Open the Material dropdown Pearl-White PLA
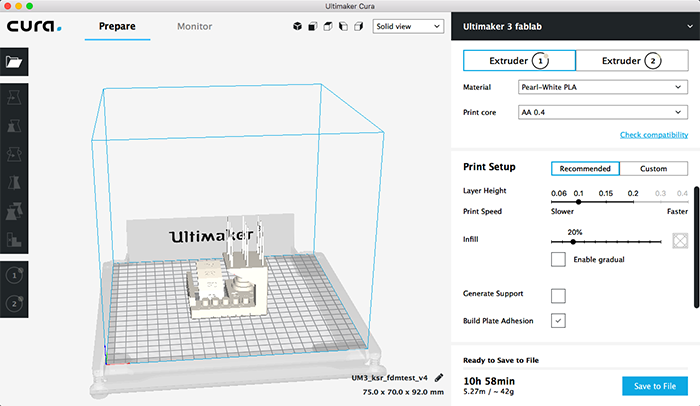The image size is (700, 406). (x=603, y=87)
